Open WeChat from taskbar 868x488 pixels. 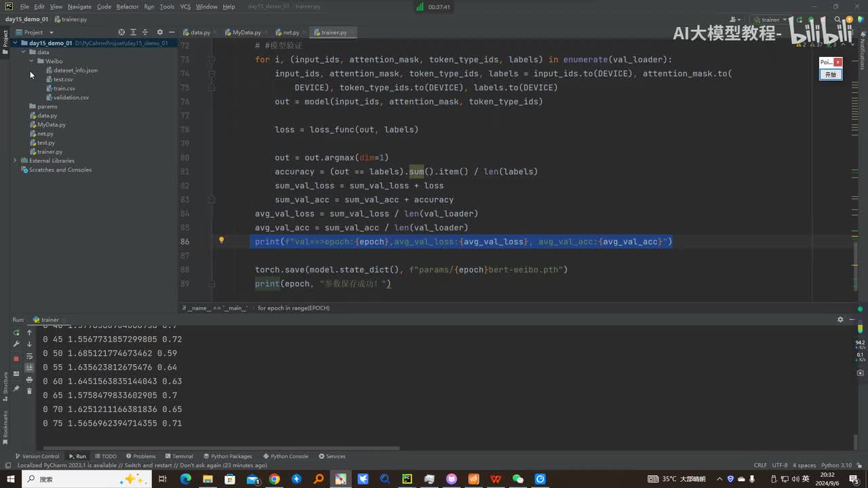pyautogui.click(x=518, y=479)
